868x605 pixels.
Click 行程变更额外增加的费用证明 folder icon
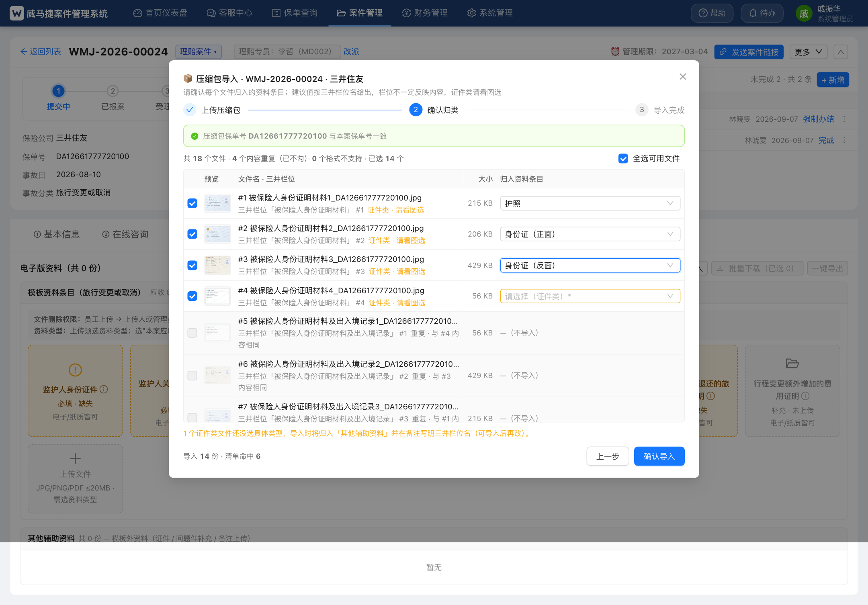pyautogui.click(x=792, y=364)
